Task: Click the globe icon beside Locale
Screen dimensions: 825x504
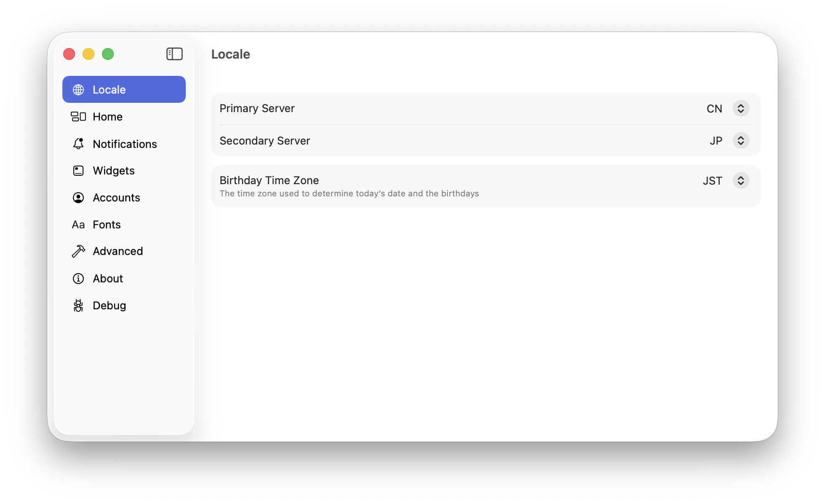Action: pyautogui.click(x=78, y=90)
